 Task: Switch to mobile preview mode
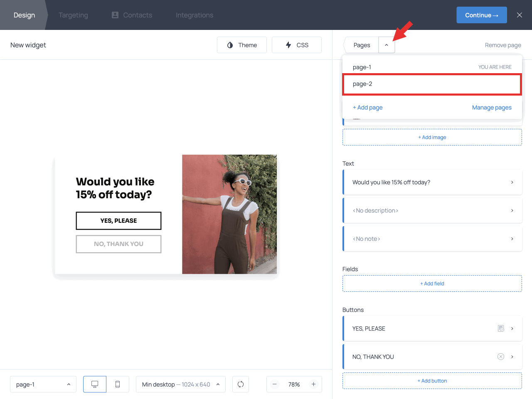(x=118, y=384)
